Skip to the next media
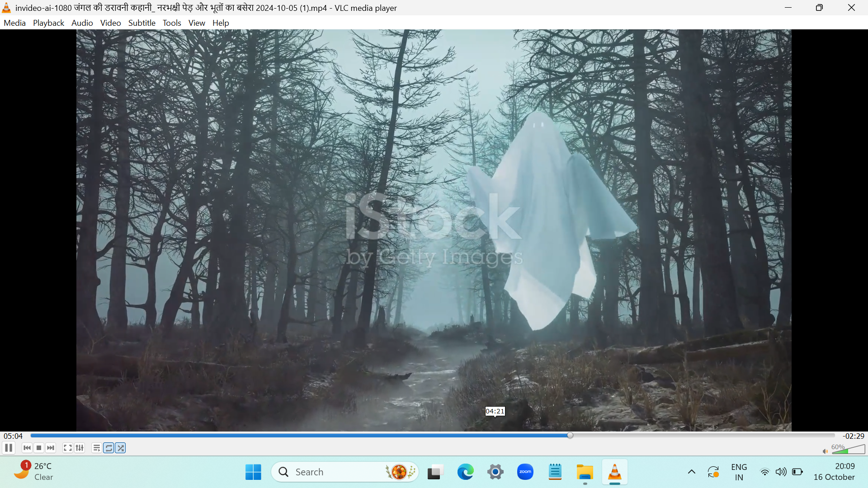 (51, 448)
